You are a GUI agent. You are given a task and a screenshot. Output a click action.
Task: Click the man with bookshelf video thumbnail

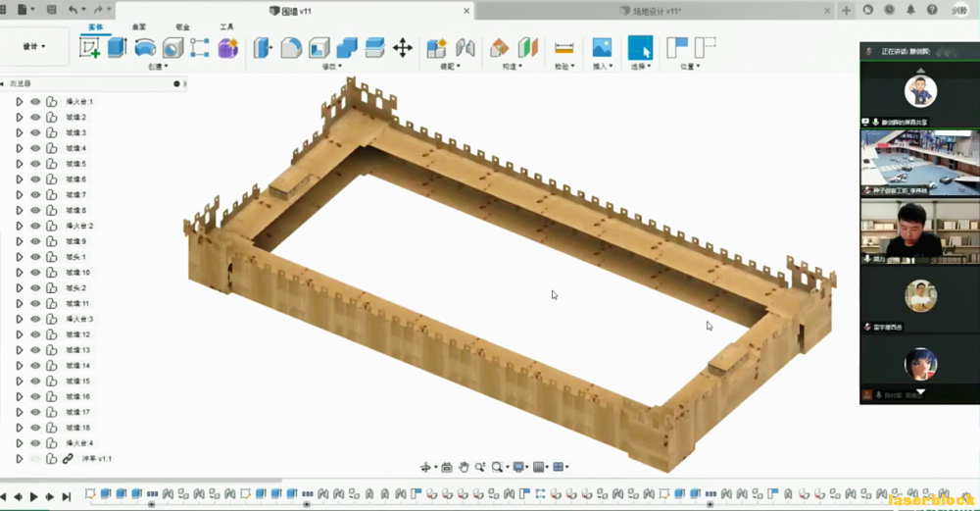pyautogui.click(x=920, y=230)
